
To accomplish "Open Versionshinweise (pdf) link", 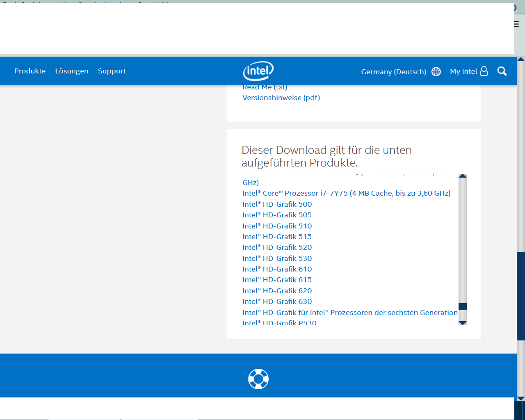I will pyautogui.click(x=281, y=98).
